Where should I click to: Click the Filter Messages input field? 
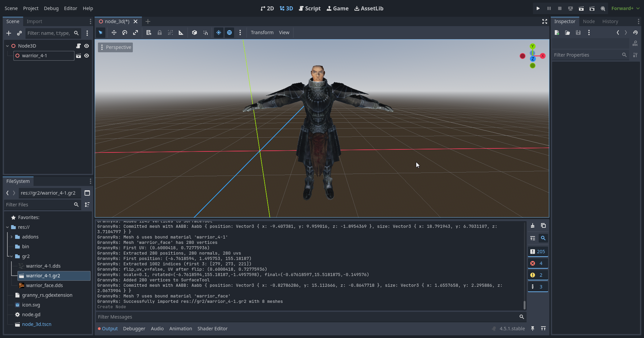(x=311, y=317)
